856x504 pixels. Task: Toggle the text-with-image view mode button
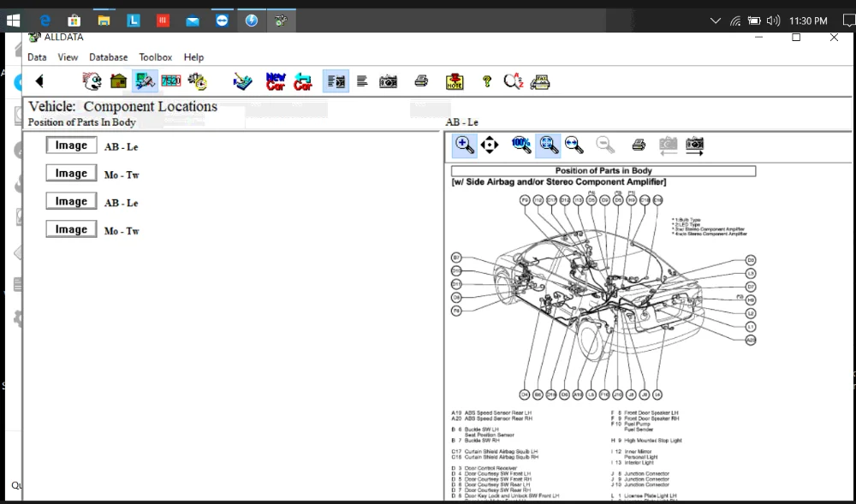point(336,81)
